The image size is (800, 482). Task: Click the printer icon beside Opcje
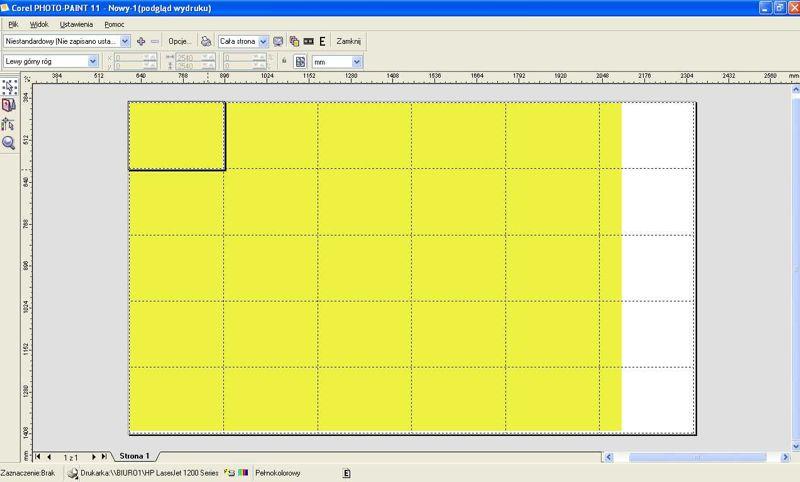point(205,42)
